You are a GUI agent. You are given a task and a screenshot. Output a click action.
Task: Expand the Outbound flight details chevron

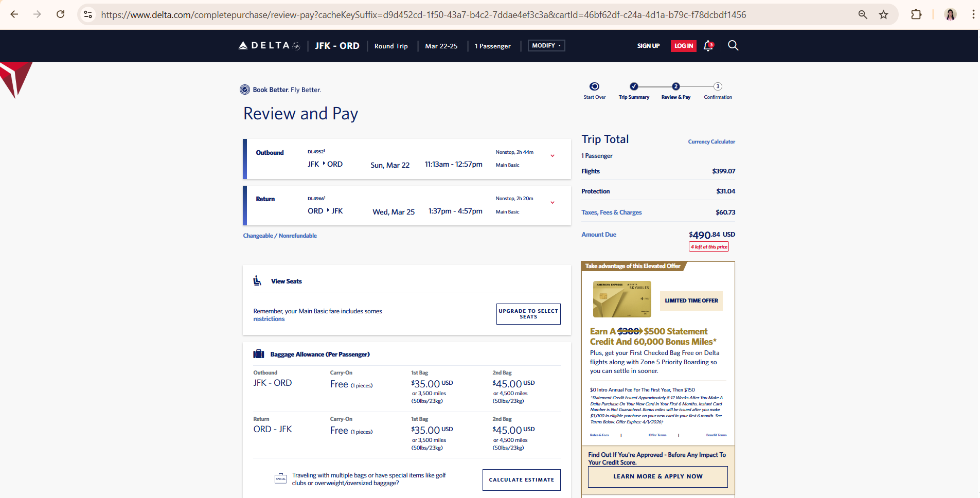(553, 156)
